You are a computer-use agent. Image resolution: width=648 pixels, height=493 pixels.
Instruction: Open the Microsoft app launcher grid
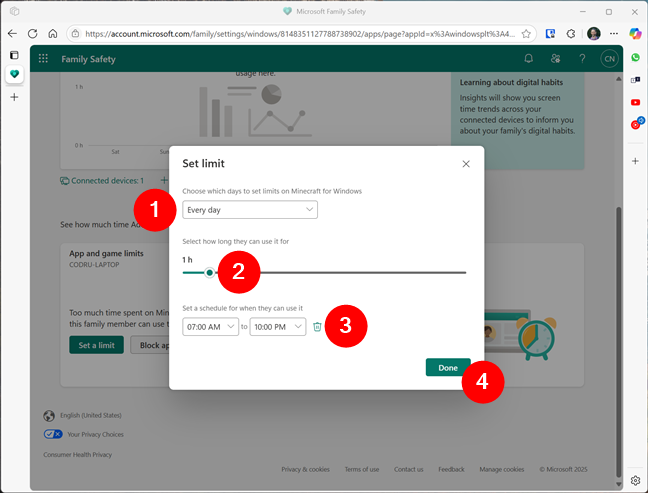pos(43,59)
